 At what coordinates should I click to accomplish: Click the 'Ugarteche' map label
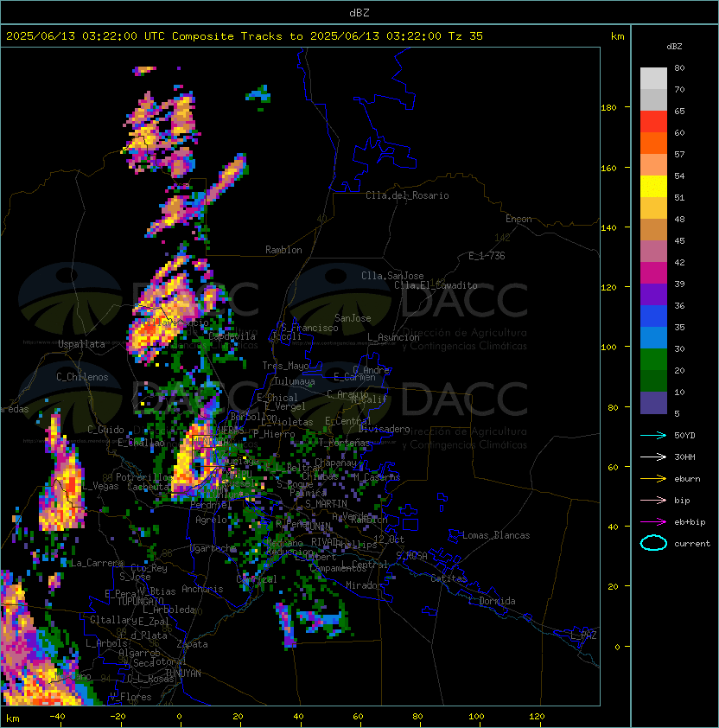tap(213, 549)
